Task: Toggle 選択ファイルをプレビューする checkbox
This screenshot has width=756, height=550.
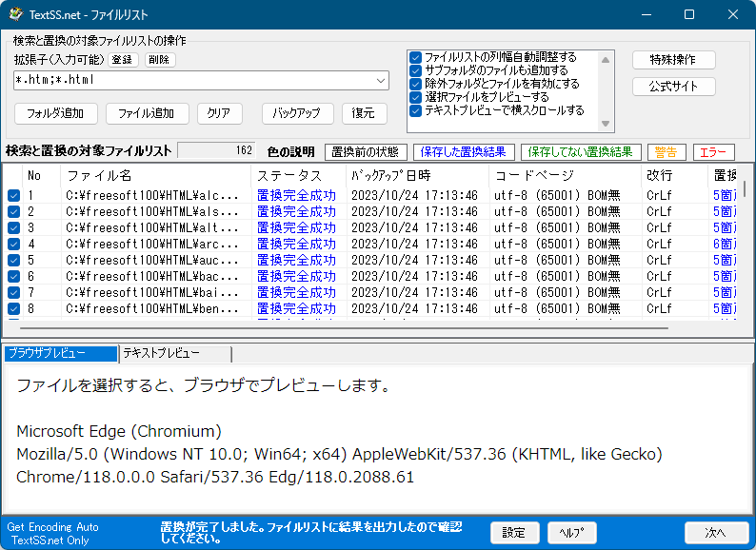Action: click(x=415, y=97)
